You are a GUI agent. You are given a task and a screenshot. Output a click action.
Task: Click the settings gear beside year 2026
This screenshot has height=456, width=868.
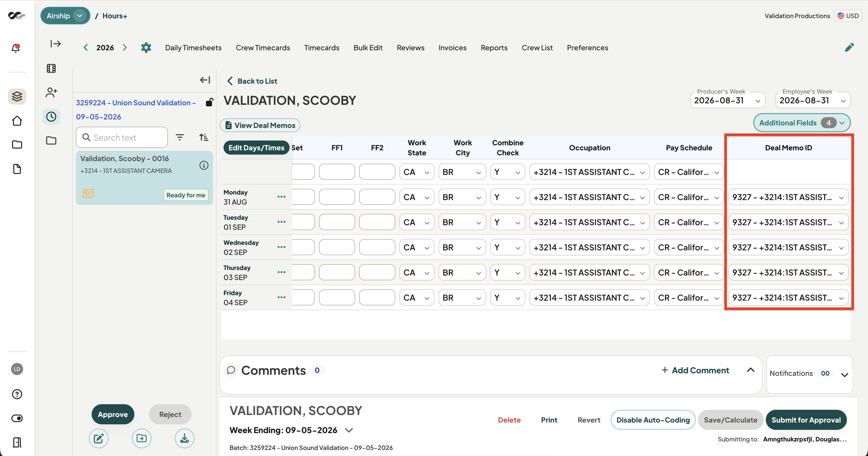[146, 48]
